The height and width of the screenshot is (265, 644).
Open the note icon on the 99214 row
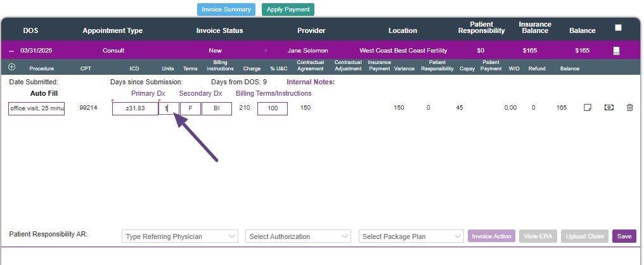[588, 108]
